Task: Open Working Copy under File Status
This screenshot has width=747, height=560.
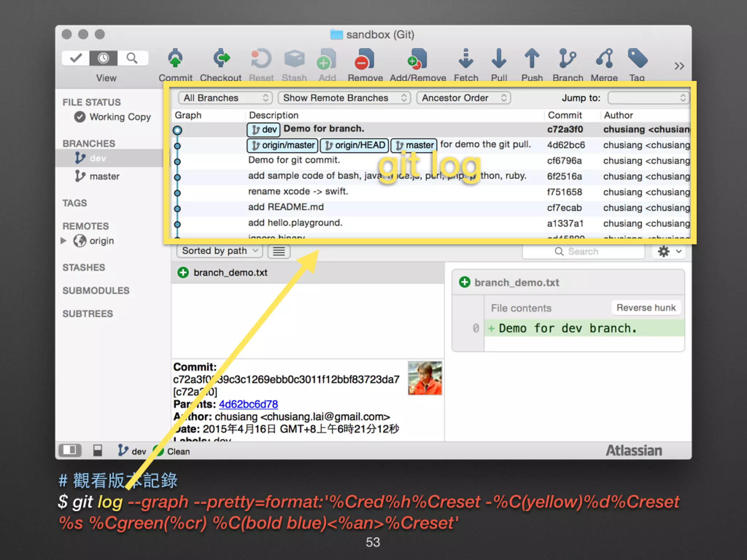Action: pyautogui.click(x=120, y=117)
